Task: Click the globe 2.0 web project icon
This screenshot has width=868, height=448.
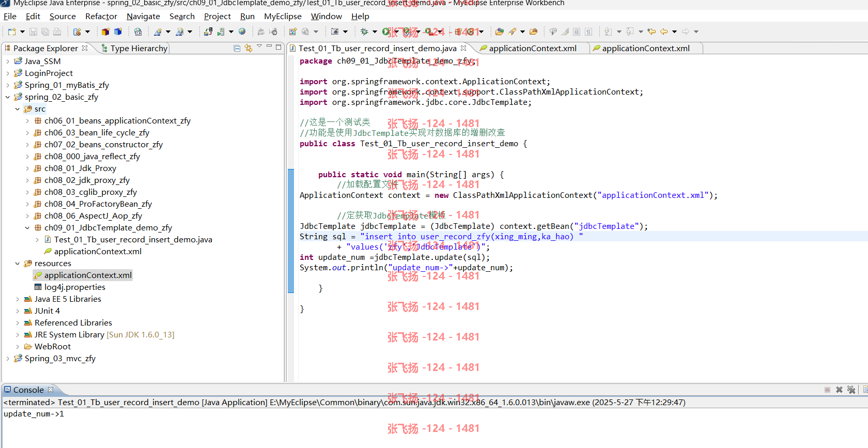Action: click(x=138, y=32)
